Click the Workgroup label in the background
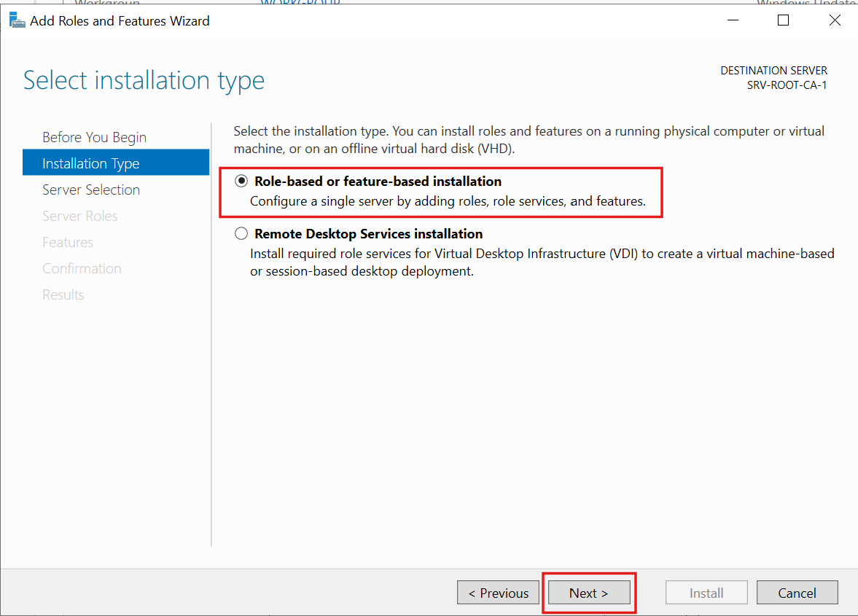The image size is (858, 616). point(88,3)
